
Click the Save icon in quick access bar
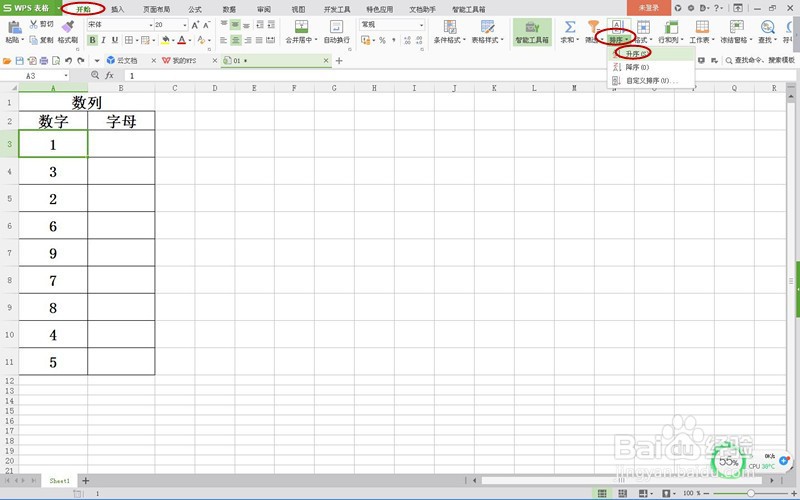click(19, 61)
